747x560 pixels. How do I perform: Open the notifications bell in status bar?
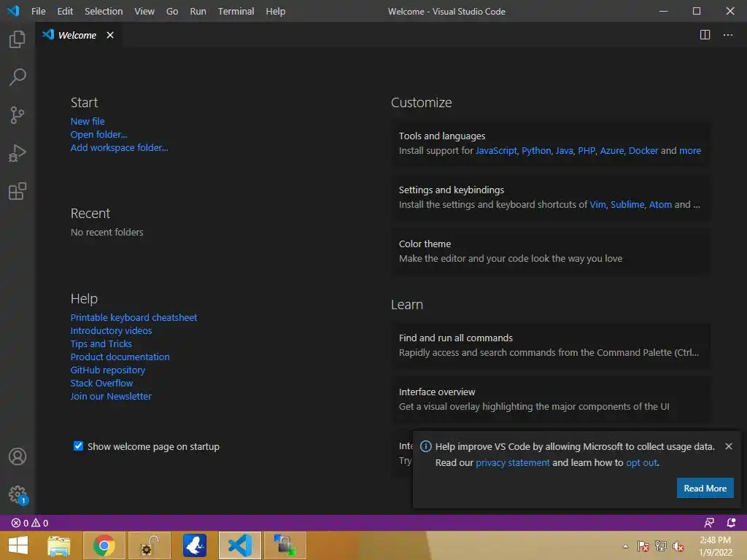click(x=731, y=523)
